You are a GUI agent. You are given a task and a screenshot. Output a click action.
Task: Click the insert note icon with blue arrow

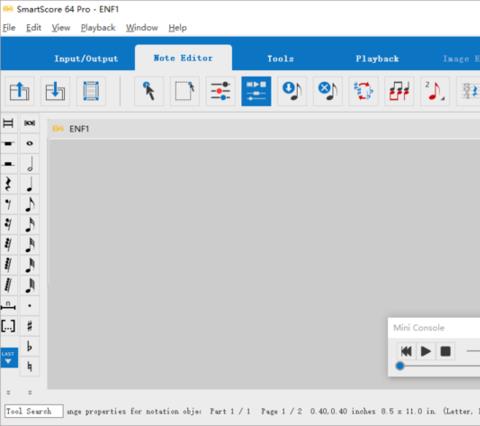292,91
